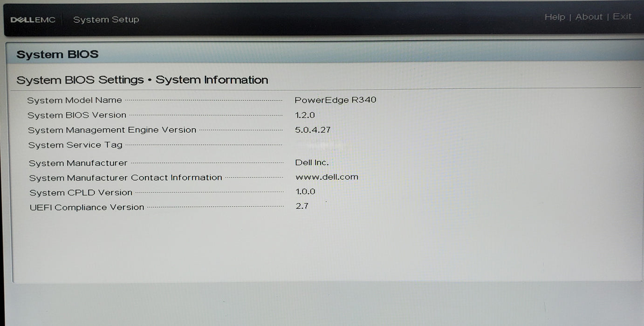Image resolution: width=644 pixels, height=326 pixels.
Task: Select the System BIOS heading
Action: [x=57, y=54]
